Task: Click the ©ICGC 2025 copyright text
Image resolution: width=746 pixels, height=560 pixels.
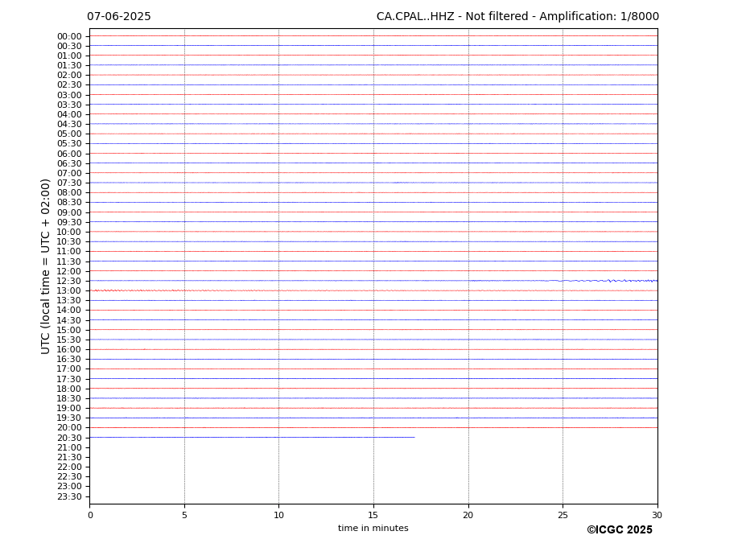Action: (x=620, y=530)
